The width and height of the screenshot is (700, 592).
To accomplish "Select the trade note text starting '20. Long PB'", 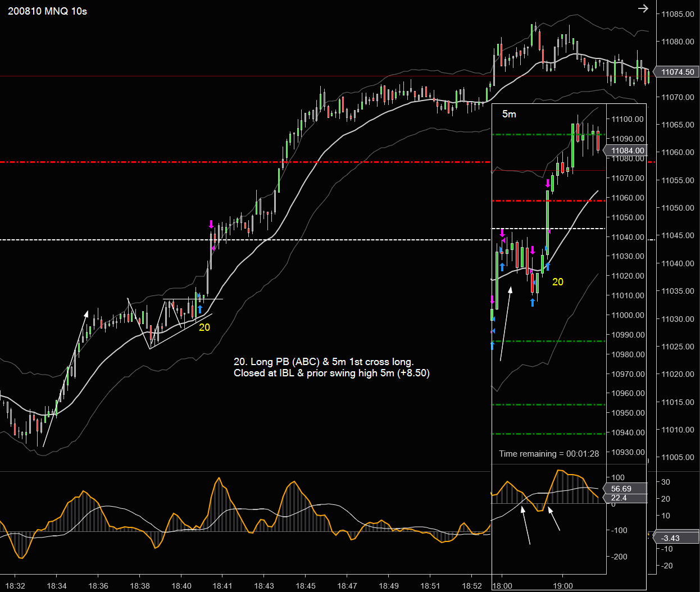I will pos(331,367).
